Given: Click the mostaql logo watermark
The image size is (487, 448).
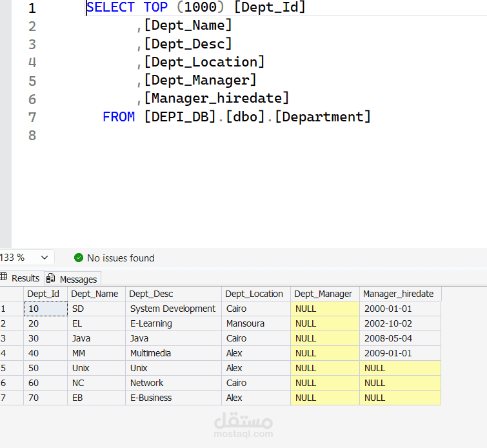Looking at the screenshot, I should tap(243, 423).
